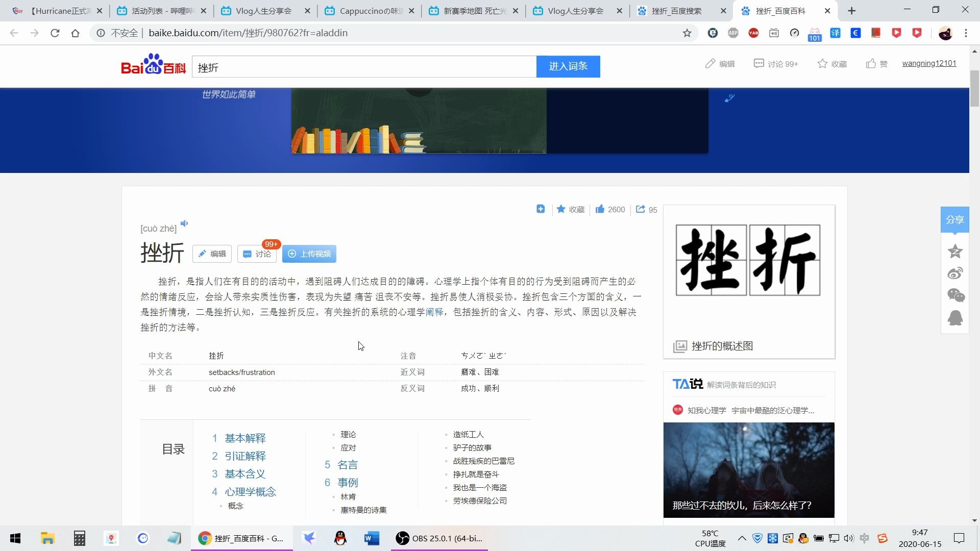The height and width of the screenshot is (551, 980).
Task: Open 知我心理学 author link
Action: click(x=706, y=410)
